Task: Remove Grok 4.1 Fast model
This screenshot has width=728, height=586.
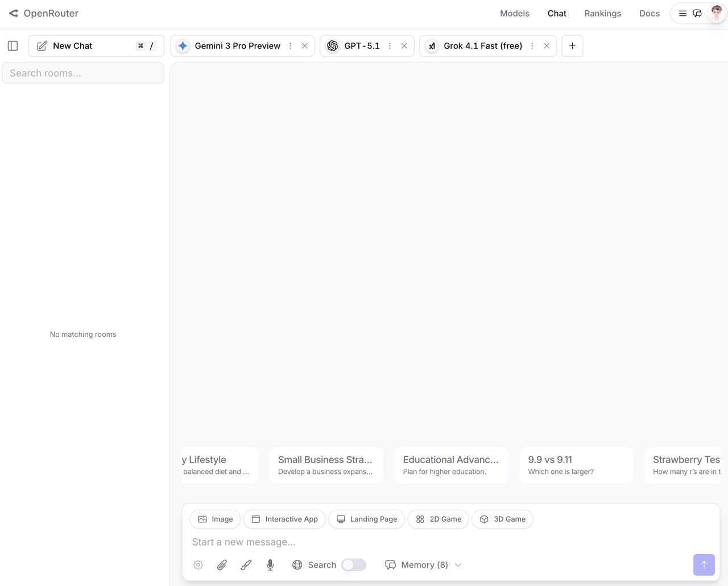Action: (547, 46)
